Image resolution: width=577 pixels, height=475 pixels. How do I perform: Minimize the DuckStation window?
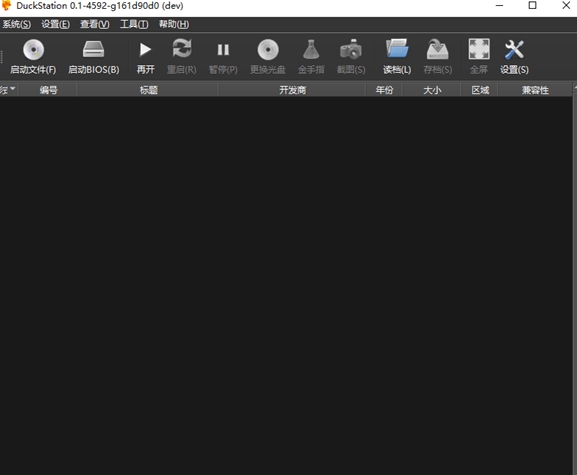499,6
